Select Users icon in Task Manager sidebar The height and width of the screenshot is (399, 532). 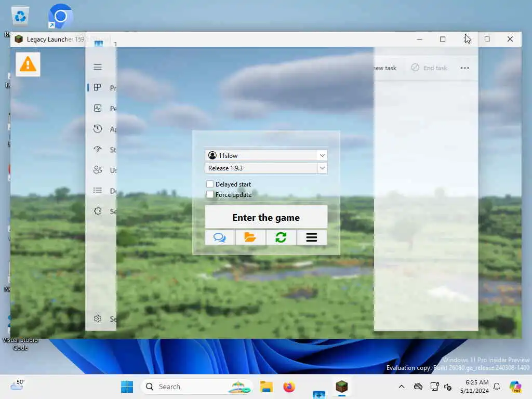(97, 170)
